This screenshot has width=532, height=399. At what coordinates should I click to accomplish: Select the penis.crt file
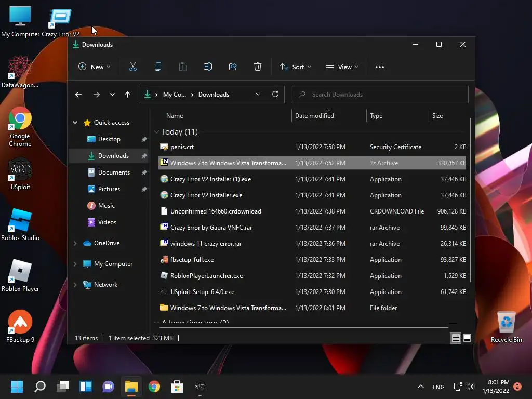click(312, 147)
